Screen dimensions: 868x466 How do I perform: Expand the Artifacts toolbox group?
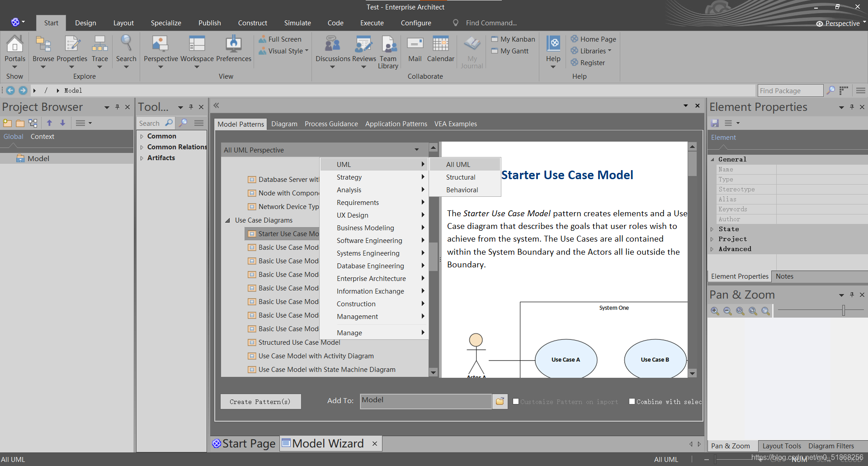142,158
